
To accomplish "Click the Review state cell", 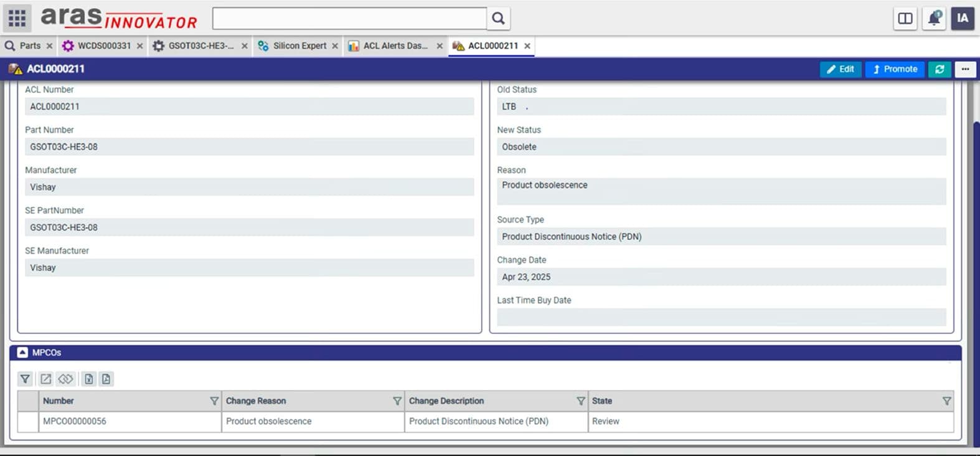I will point(771,422).
